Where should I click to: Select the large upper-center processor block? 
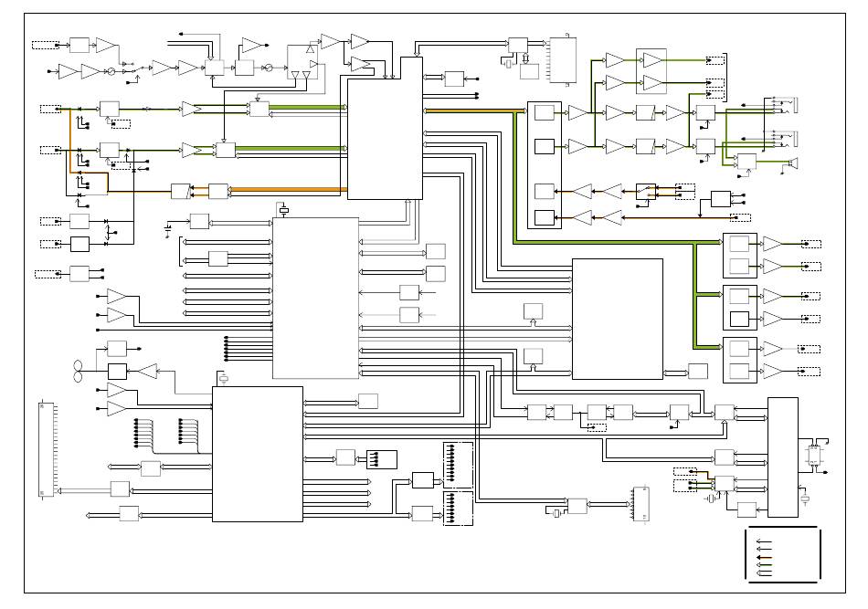tap(386, 128)
